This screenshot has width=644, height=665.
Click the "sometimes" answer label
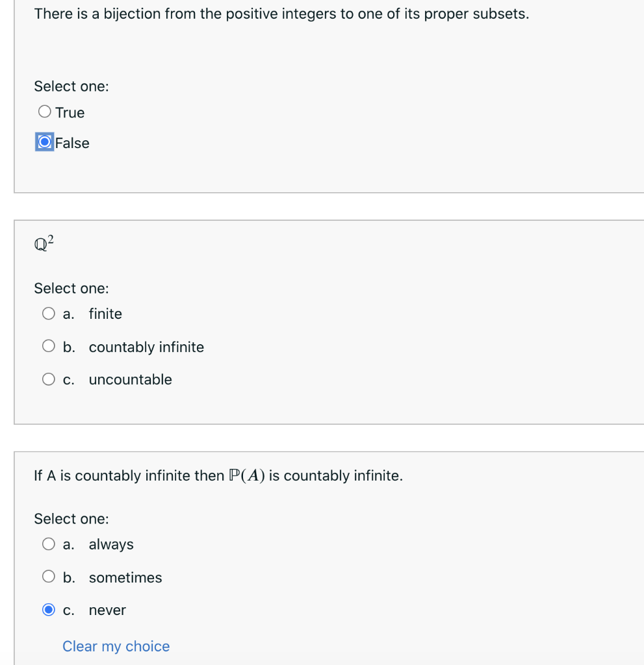[125, 577]
